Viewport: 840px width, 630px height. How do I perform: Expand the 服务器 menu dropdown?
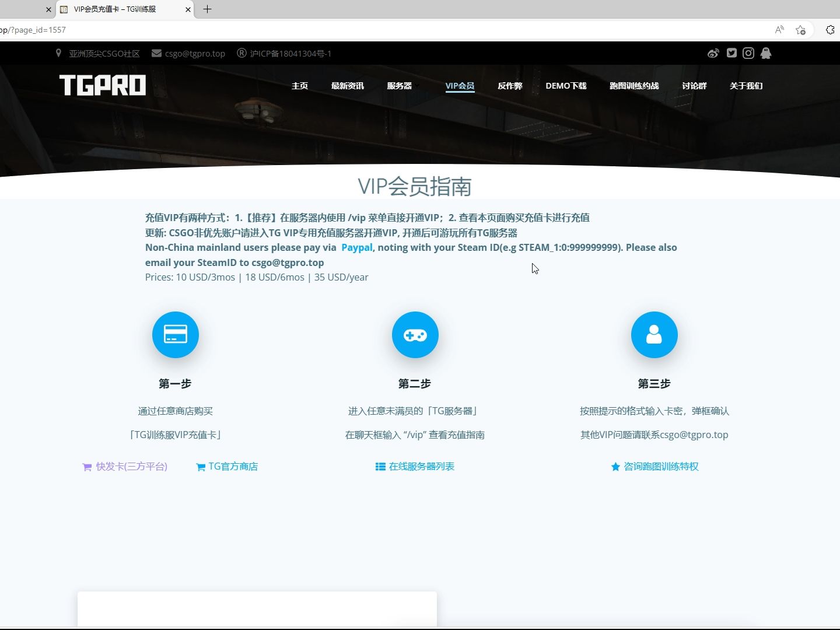pos(400,86)
